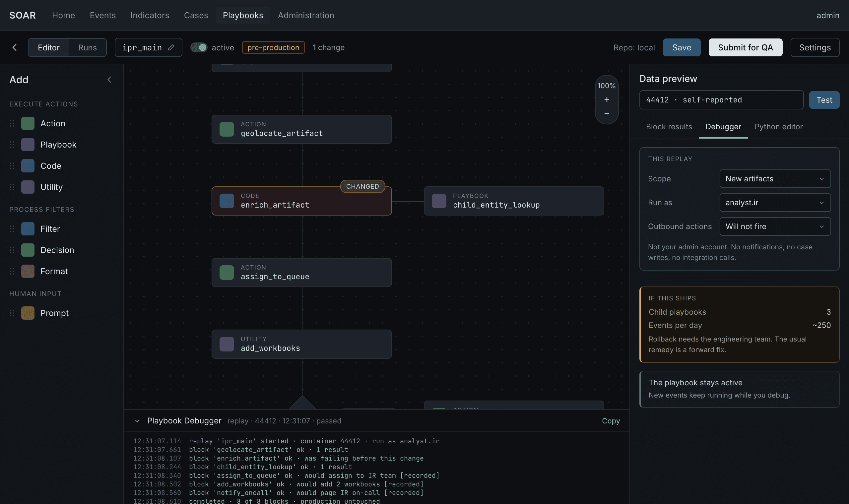Grab the drag handle beside Playbook

click(12, 145)
